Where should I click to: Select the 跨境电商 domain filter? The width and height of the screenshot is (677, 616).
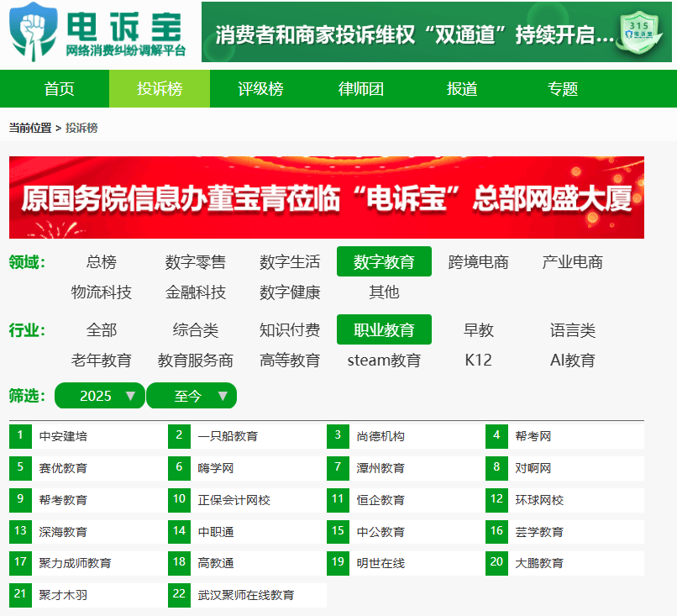click(479, 262)
